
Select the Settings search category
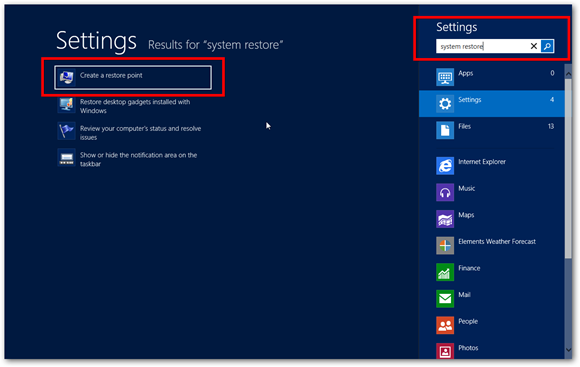click(492, 104)
